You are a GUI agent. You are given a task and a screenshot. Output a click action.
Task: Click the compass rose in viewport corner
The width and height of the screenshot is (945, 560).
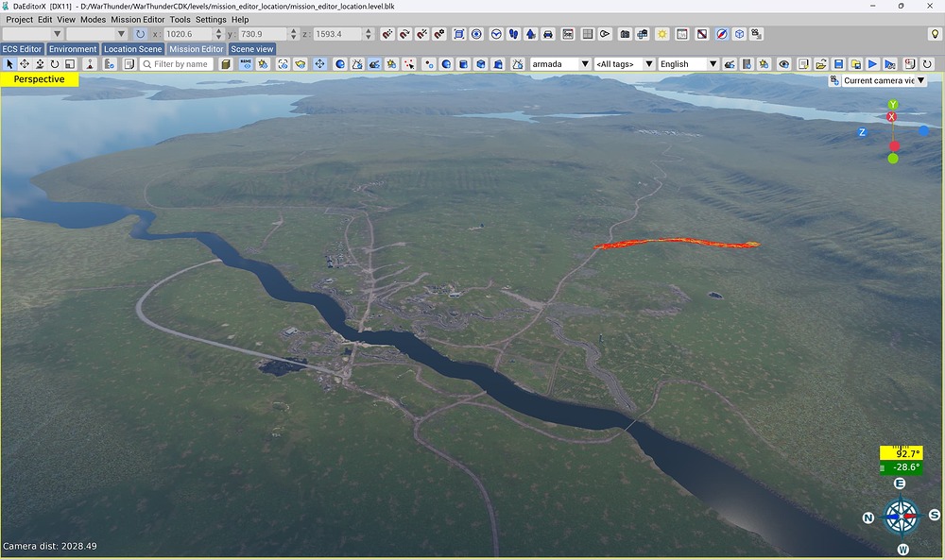[x=901, y=517]
